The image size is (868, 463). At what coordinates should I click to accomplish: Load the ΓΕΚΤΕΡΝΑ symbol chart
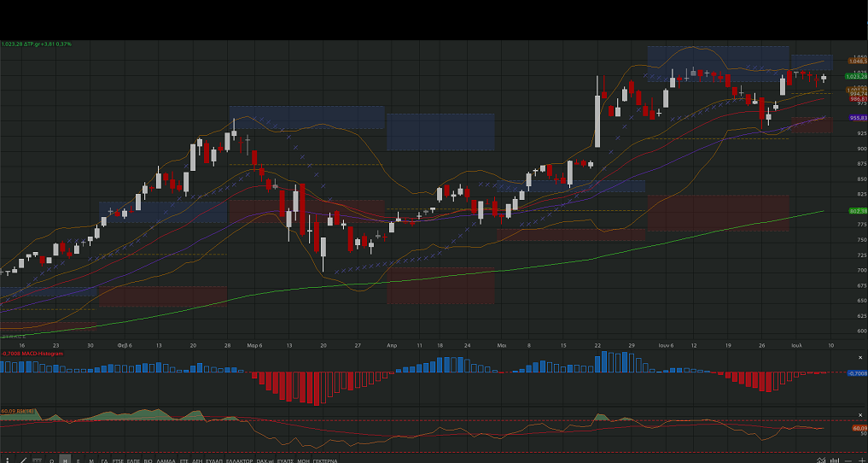point(325,460)
